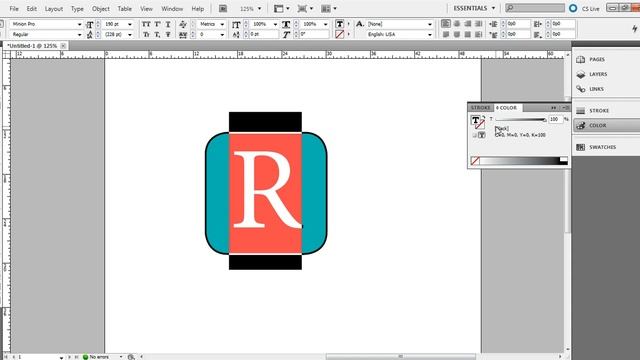Open the Help menu

click(198, 9)
